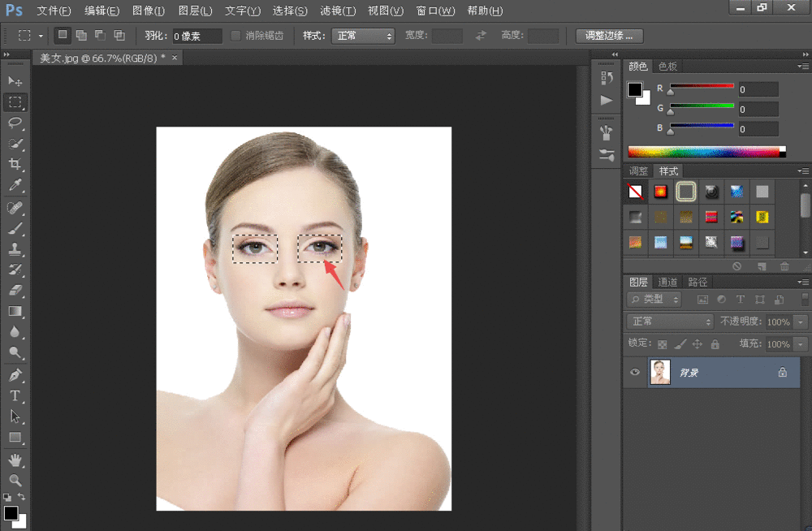
Task: Click the Move tool
Action: pos(15,81)
